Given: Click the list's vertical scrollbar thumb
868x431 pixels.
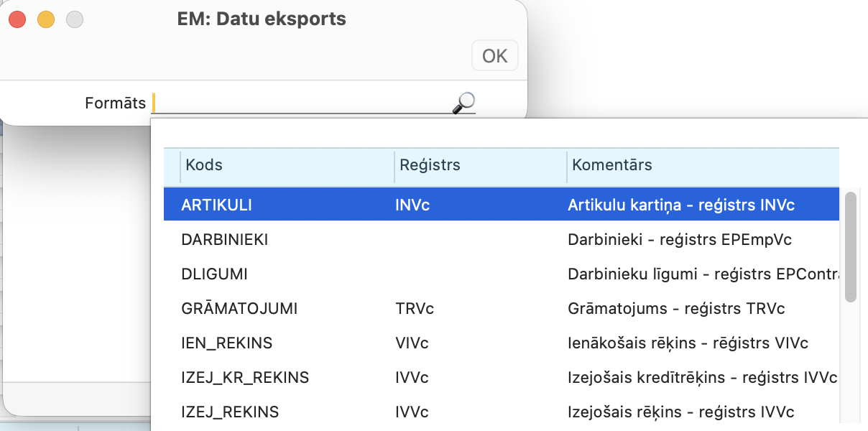Looking at the screenshot, I should click(x=851, y=246).
